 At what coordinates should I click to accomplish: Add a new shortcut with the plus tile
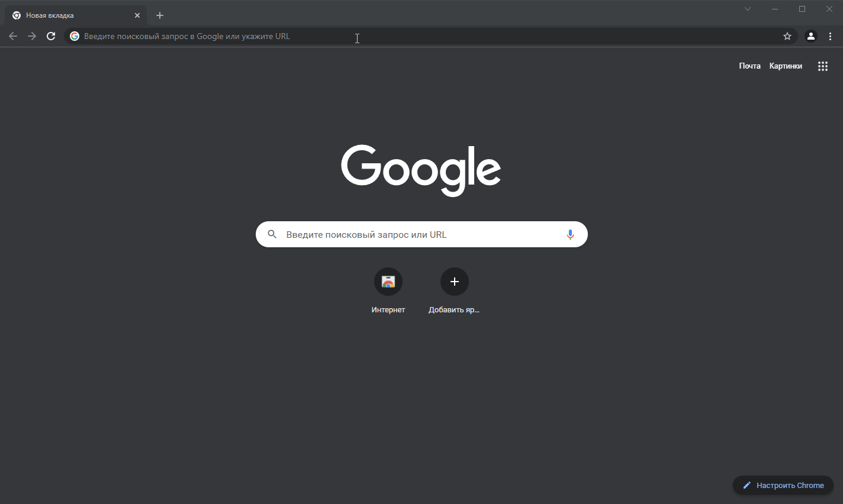click(455, 282)
